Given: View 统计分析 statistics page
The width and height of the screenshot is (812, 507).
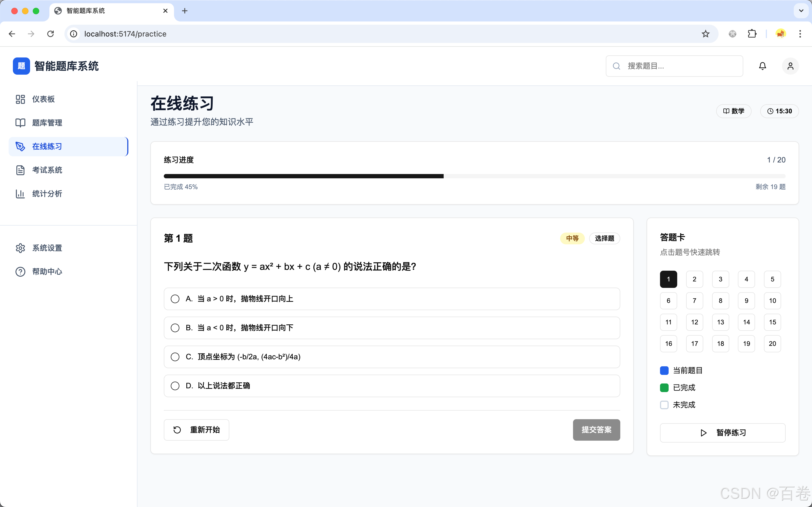Looking at the screenshot, I should click(47, 194).
